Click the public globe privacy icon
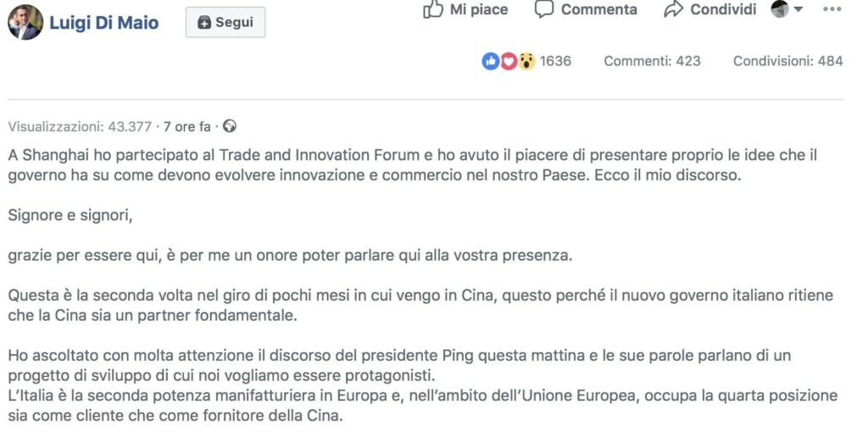The width and height of the screenshot is (868, 442). (x=229, y=126)
